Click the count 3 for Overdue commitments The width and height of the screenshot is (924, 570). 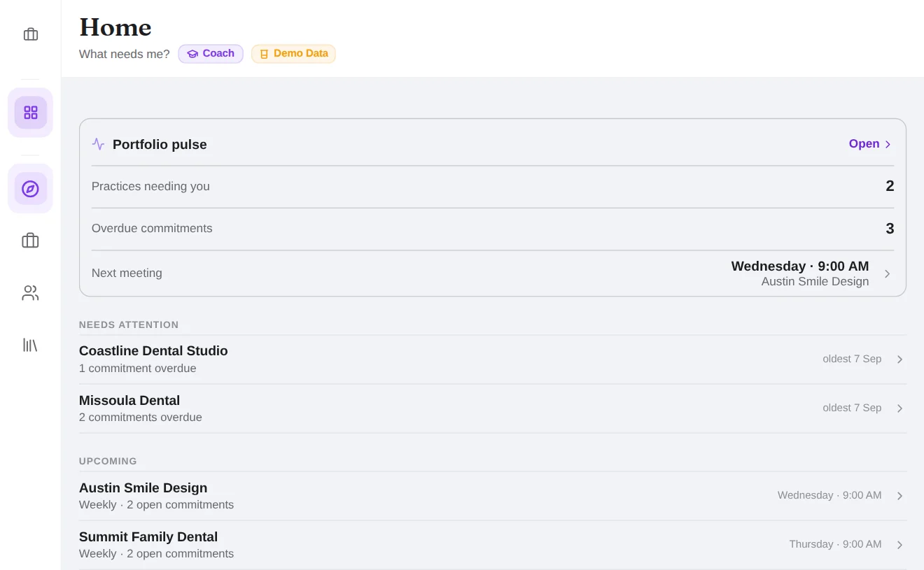(x=890, y=229)
